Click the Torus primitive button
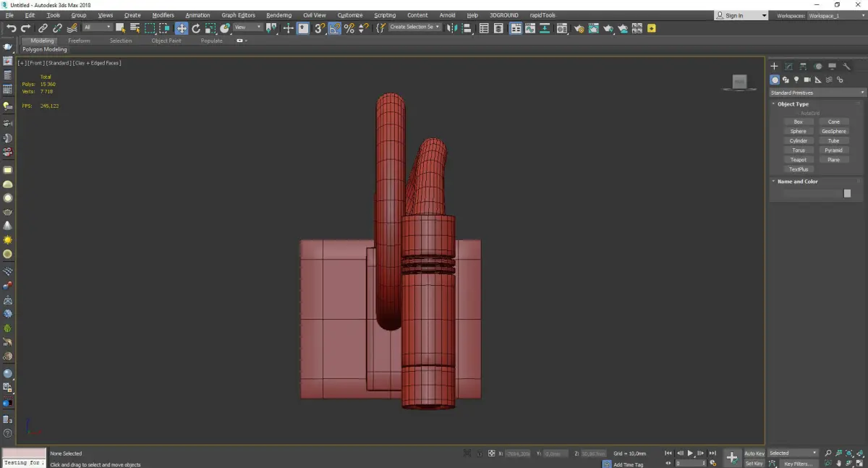This screenshot has width=868, height=468. (x=799, y=150)
